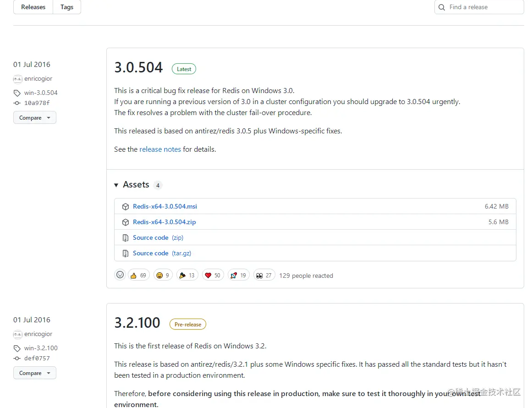Click the Pre-release badge
Viewport: 532px width, 408px height.
[x=187, y=324]
